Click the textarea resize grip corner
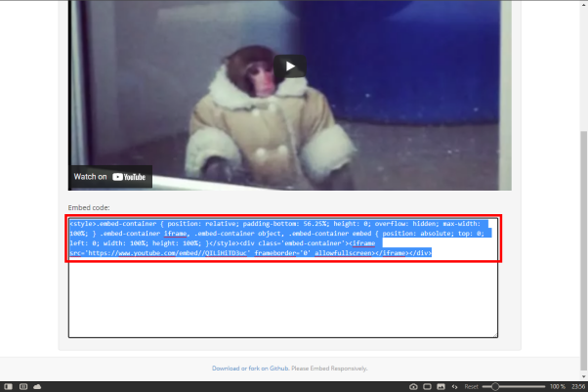This screenshot has width=588, height=392. pos(495,335)
